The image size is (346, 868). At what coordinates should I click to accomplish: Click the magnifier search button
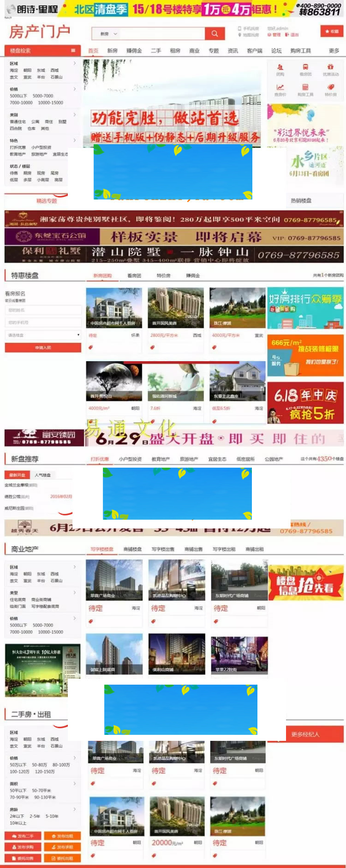tap(215, 34)
